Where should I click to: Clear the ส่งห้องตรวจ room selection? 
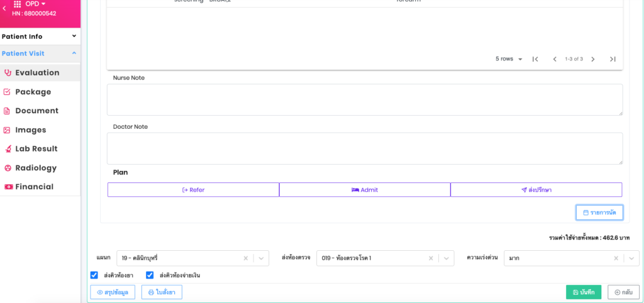(x=431, y=258)
